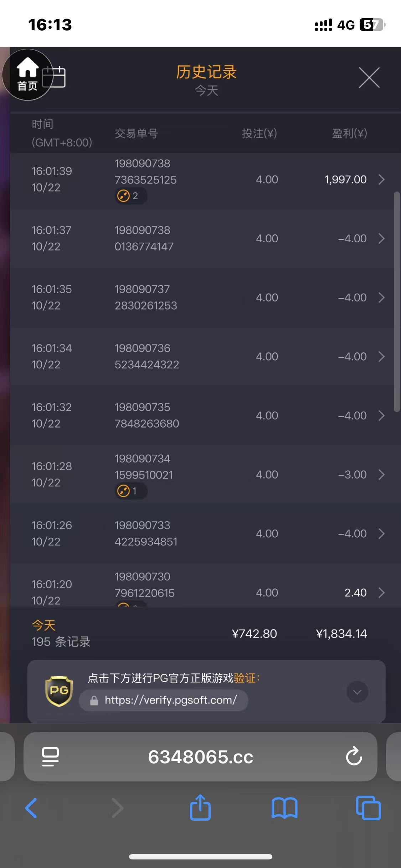Collapse the PG verification banner
This screenshot has width=401, height=868.
point(357,692)
